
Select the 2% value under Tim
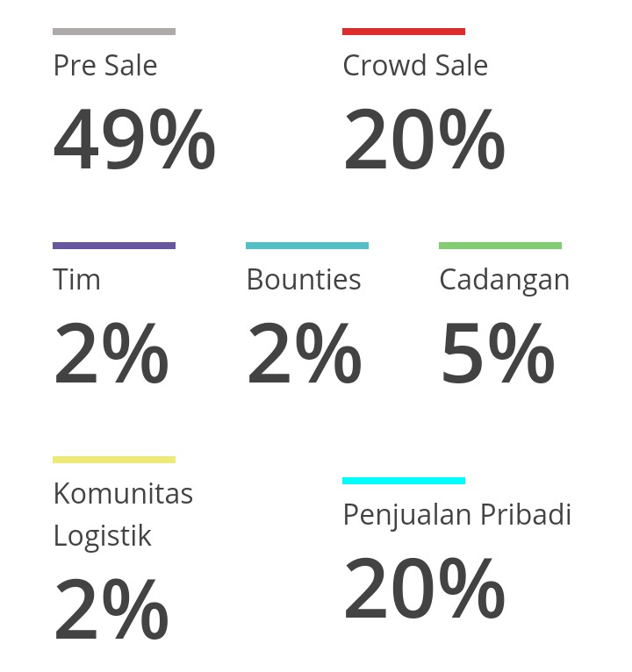111,354
